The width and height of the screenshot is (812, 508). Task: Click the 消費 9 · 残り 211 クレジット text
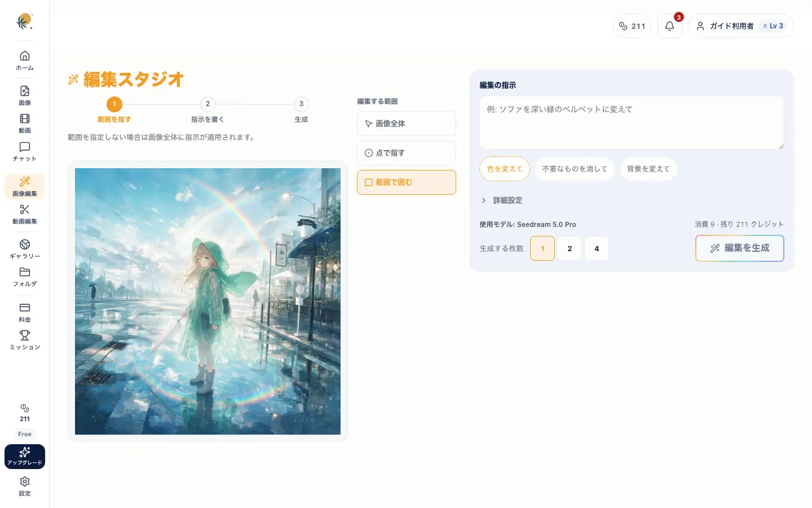click(x=739, y=224)
